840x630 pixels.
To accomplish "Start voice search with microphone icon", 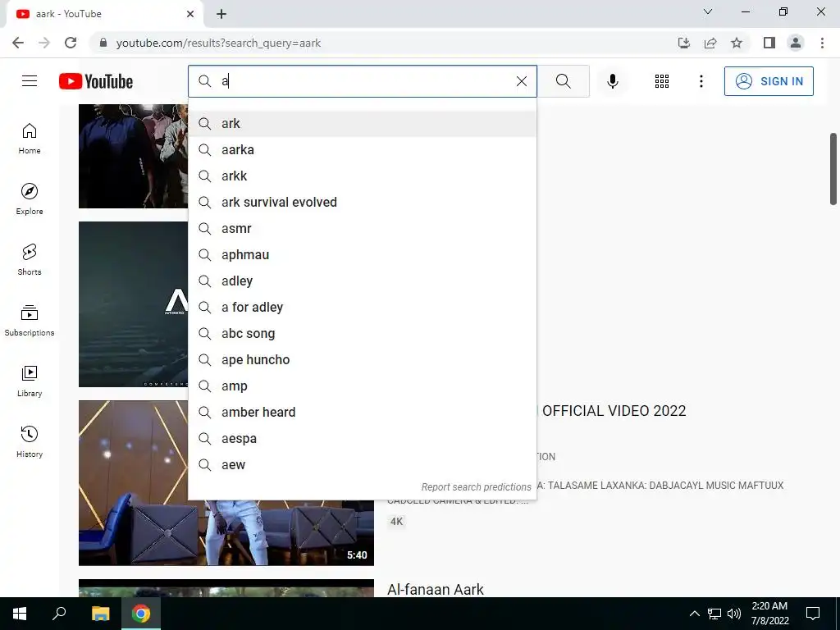I will click(613, 81).
